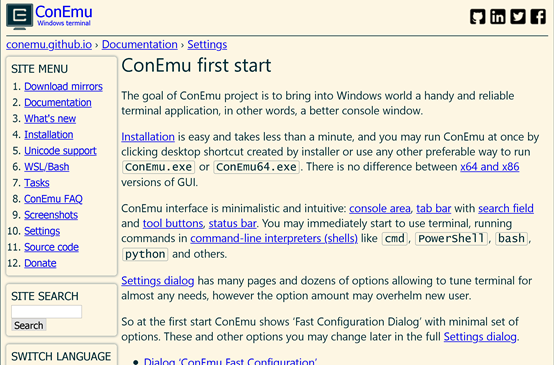Click the python code text

145,254
